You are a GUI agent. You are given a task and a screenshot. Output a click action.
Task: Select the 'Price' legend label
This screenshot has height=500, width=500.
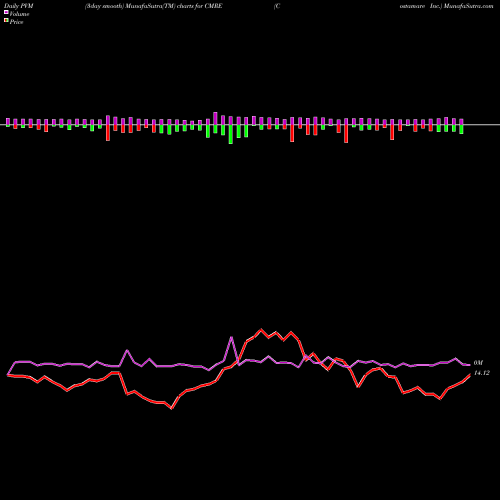[16, 22]
